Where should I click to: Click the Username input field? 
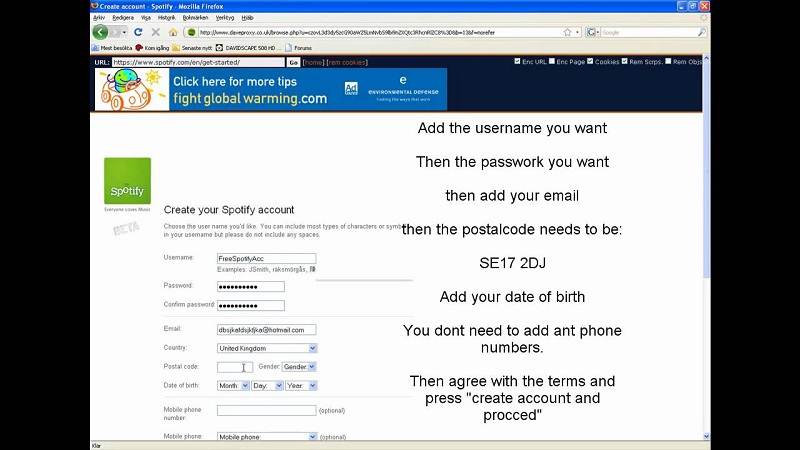266,259
